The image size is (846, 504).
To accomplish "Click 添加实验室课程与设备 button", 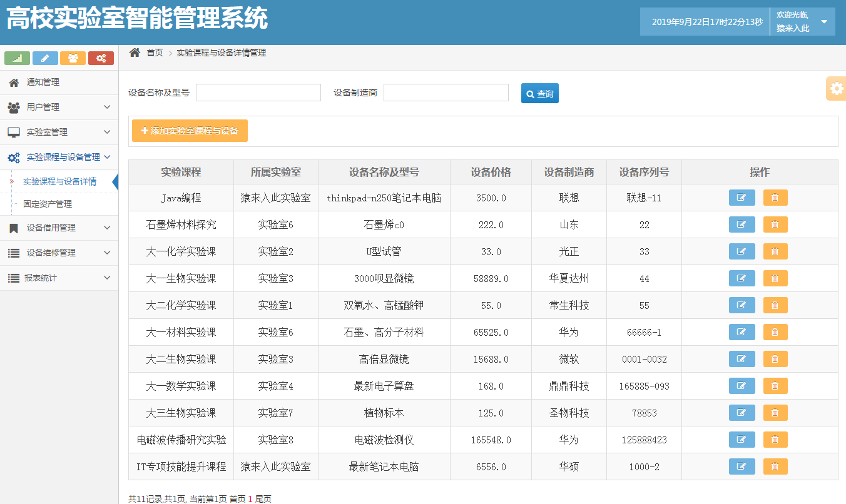I will [x=190, y=131].
